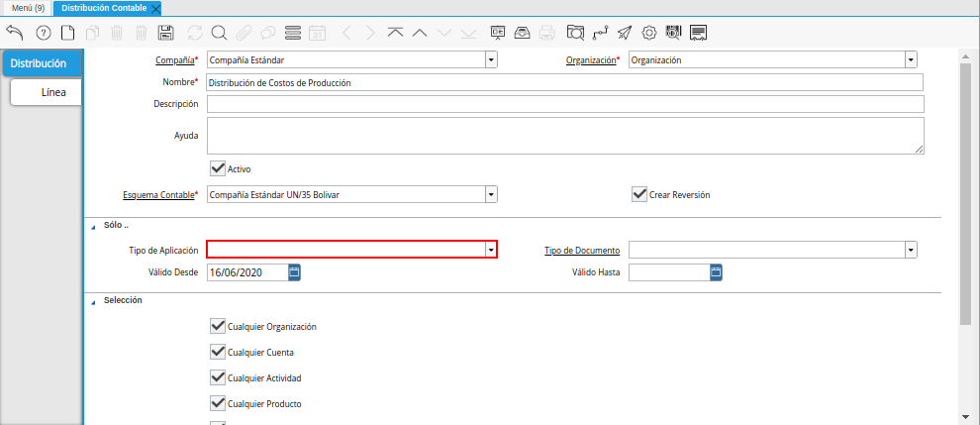Toggle the Cualquier Organización checkbox
This screenshot has width=980, height=425.
[218, 326]
